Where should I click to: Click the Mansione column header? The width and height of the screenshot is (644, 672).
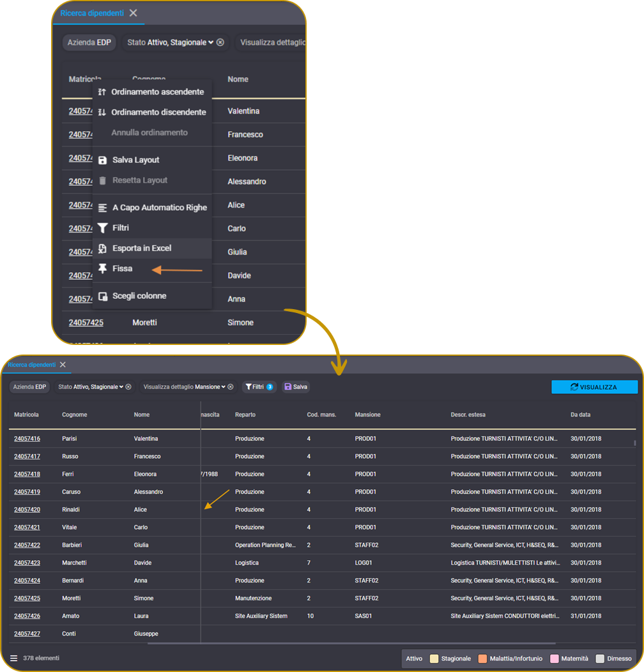click(367, 415)
